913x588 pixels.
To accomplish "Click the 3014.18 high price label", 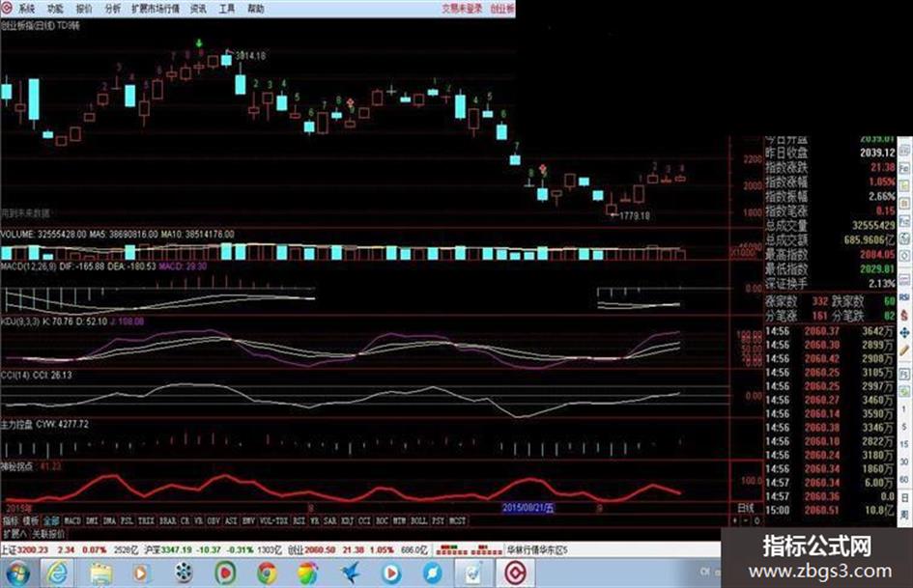I will [250, 56].
